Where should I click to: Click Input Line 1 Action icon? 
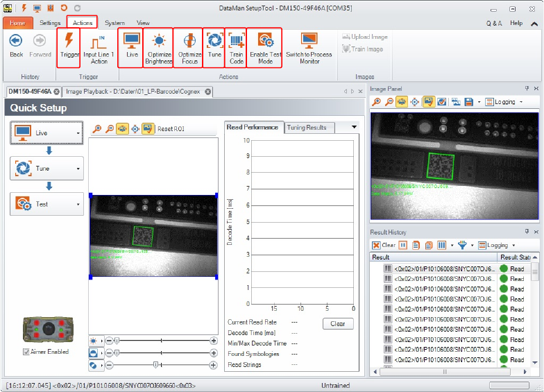99,43
